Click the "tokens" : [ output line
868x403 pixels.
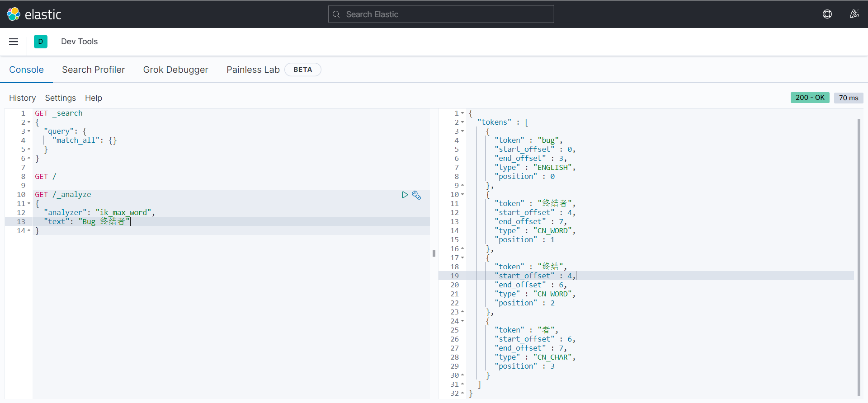coord(503,122)
